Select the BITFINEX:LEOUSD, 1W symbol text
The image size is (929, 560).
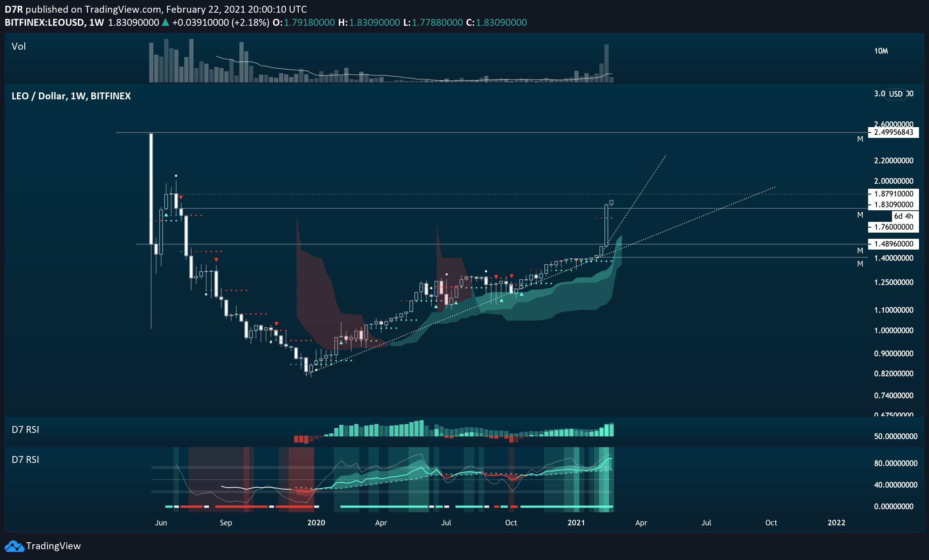click(x=54, y=22)
